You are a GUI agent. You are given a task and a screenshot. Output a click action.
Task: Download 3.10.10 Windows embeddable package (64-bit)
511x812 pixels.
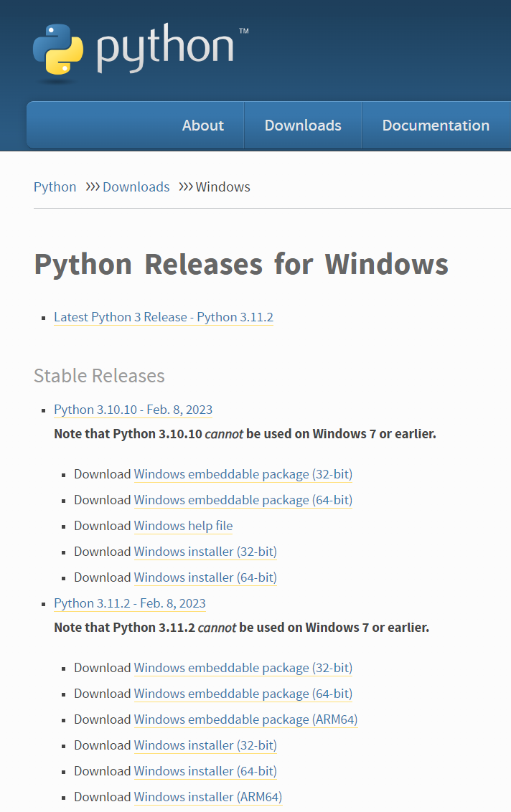[243, 500]
